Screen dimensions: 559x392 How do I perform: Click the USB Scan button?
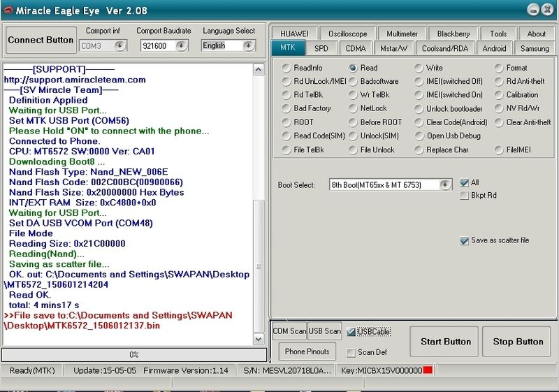(324, 331)
